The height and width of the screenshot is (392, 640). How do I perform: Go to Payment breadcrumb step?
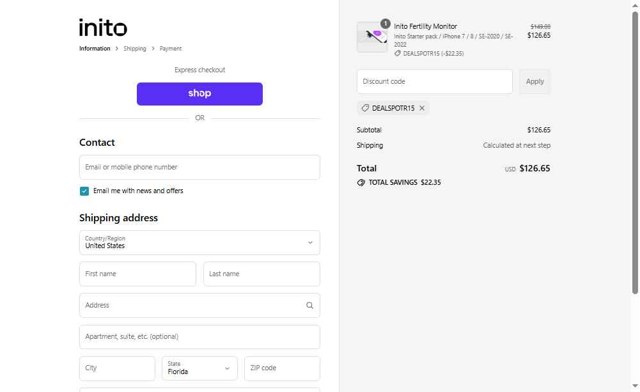coord(171,49)
